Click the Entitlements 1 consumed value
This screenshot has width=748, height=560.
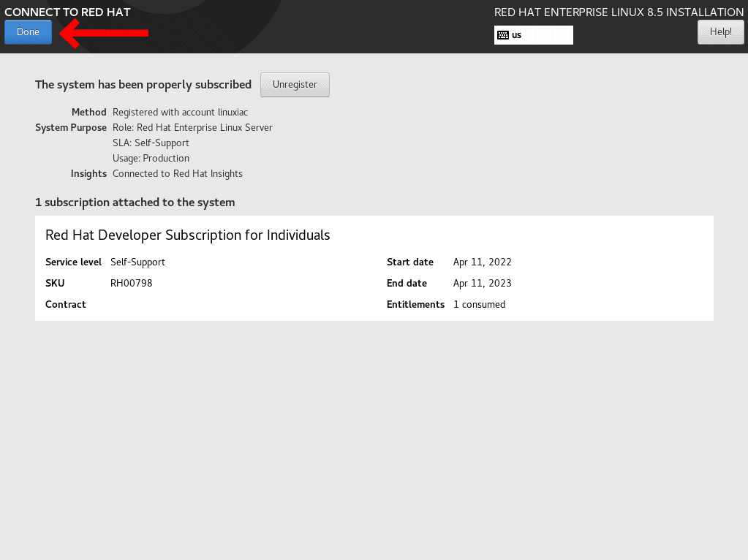tap(479, 304)
